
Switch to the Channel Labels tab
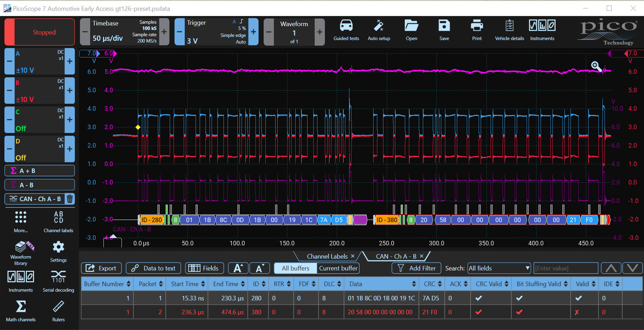click(x=327, y=256)
